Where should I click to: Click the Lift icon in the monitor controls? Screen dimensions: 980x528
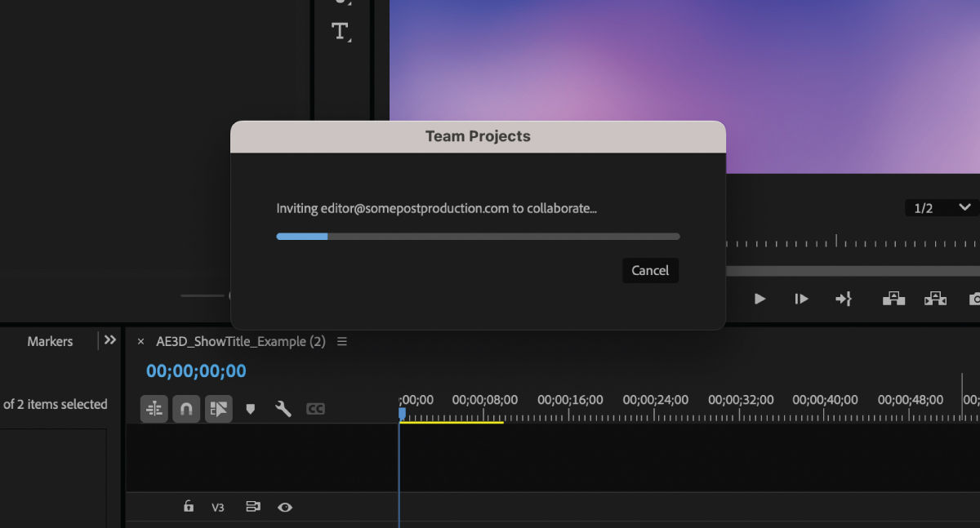tap(893, 298)
